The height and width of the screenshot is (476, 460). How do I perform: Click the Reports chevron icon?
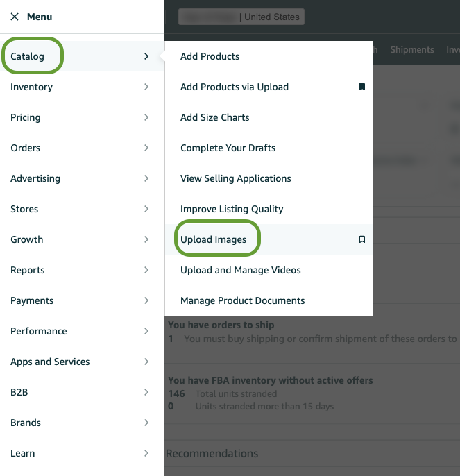(x=146, y=270)
